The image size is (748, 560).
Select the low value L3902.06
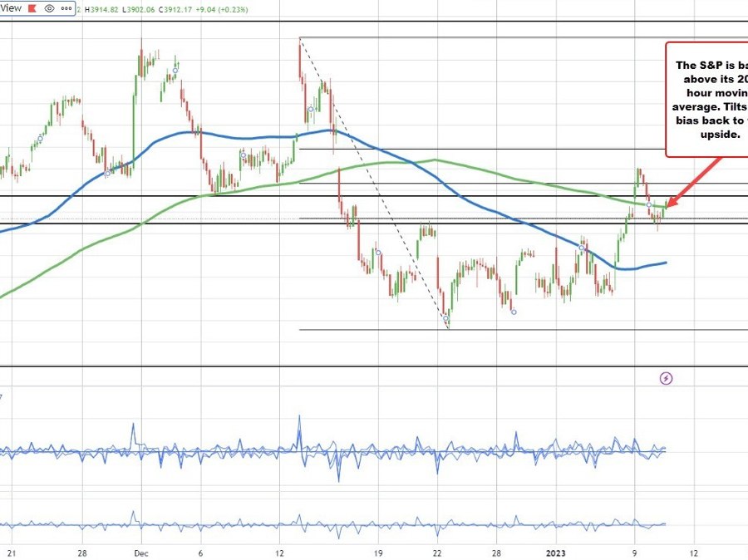[140, 9]
